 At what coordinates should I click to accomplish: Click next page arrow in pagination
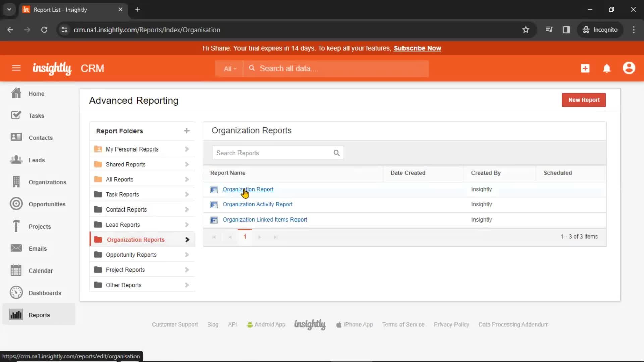tap(260, 237)
